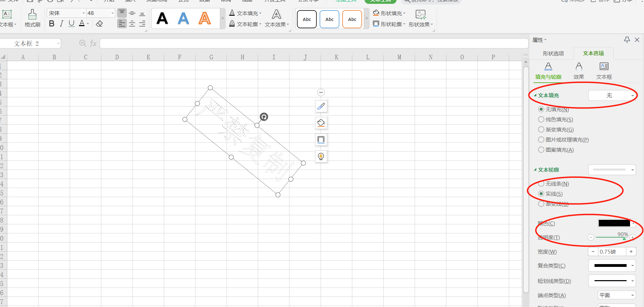The image size is (644, 307).
Task: Click the line width field 0.75磅
Action: (x=612, y=252)
